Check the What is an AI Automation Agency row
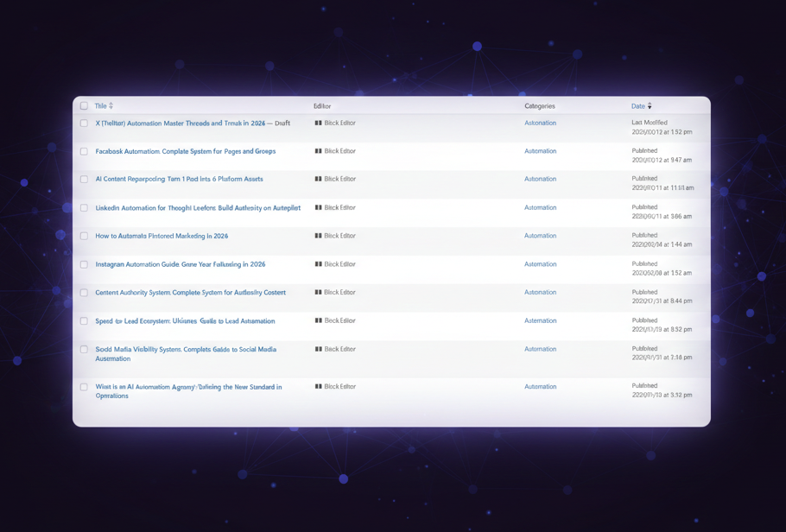786x532 pixels. tap(84, 387)
